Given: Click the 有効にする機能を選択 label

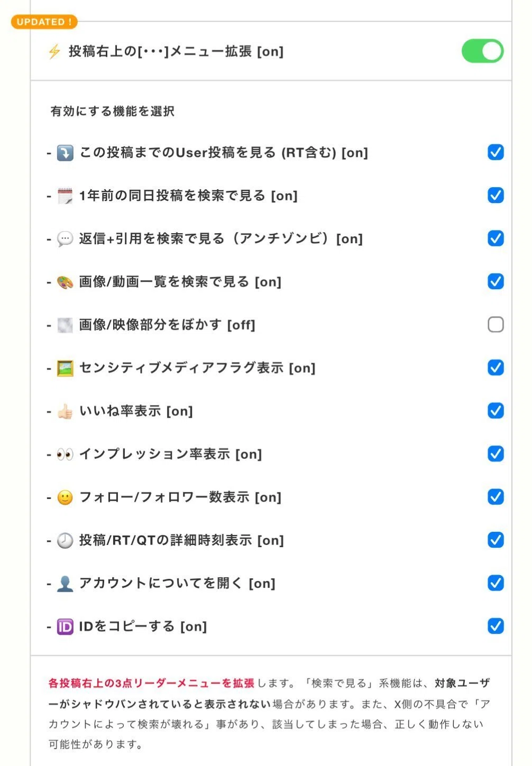Looking at the screenshot, I should 112,111.
